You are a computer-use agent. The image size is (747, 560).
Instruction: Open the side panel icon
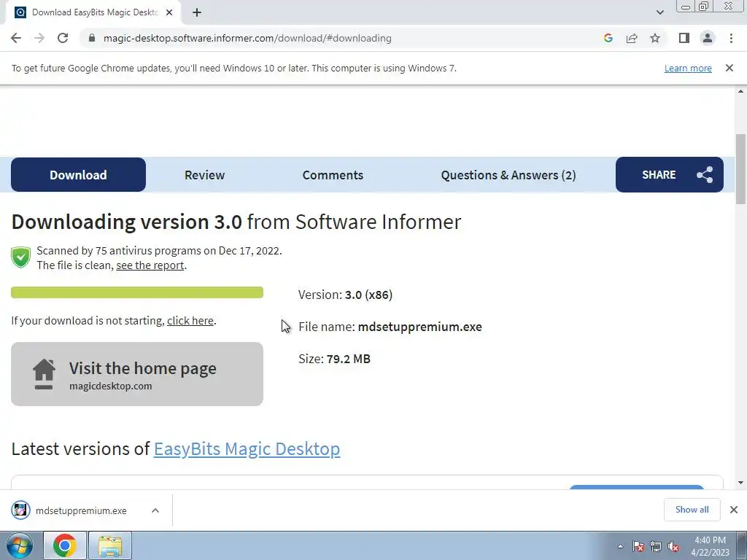pos(684,38)
